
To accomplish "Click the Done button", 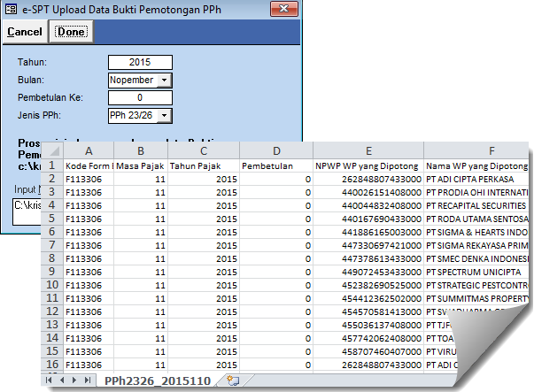I will (x=71, y=32).
